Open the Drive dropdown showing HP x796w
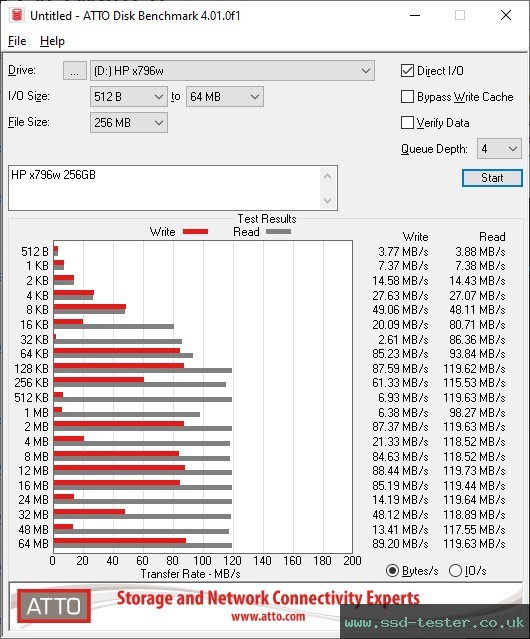This screenshot has height=639, width=530. click(232, 71)
